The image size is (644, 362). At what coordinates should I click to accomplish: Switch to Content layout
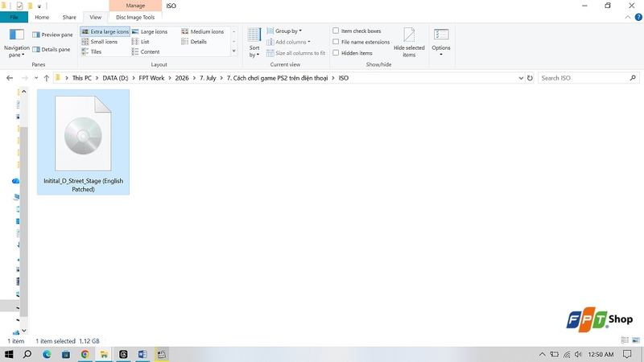coord(146,51)
